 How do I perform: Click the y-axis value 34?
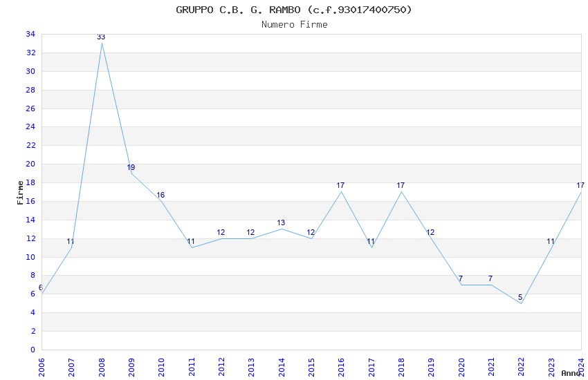tap(30, 34)
